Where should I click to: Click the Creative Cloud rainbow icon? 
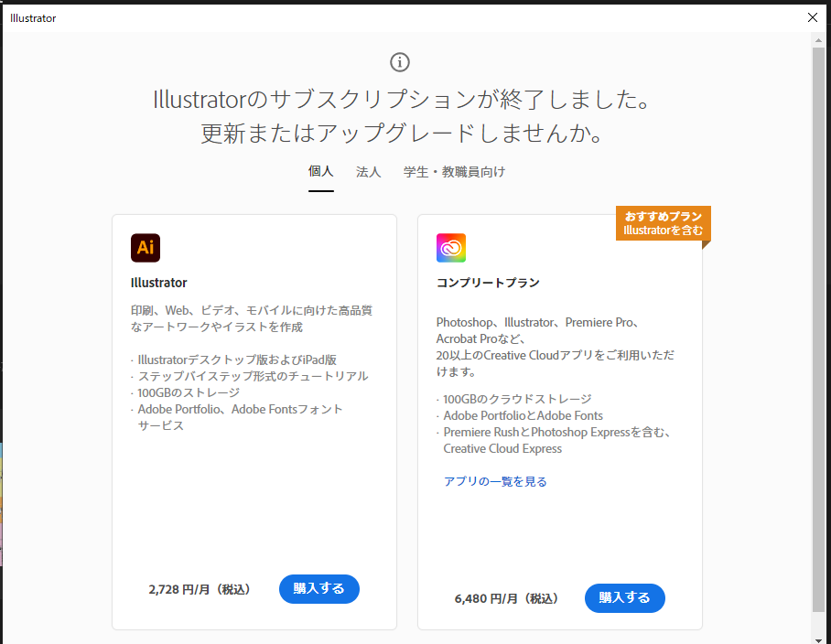(451, 248)
